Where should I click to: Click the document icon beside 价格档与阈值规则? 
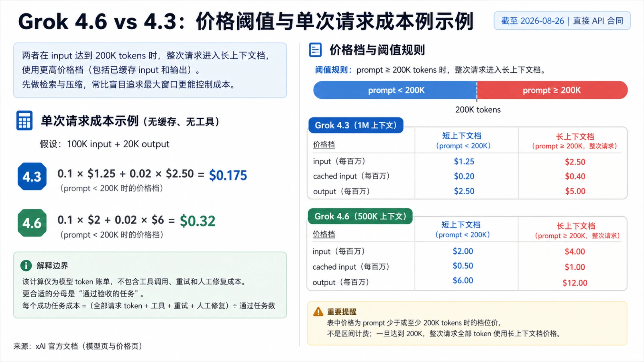pos(315,50)
